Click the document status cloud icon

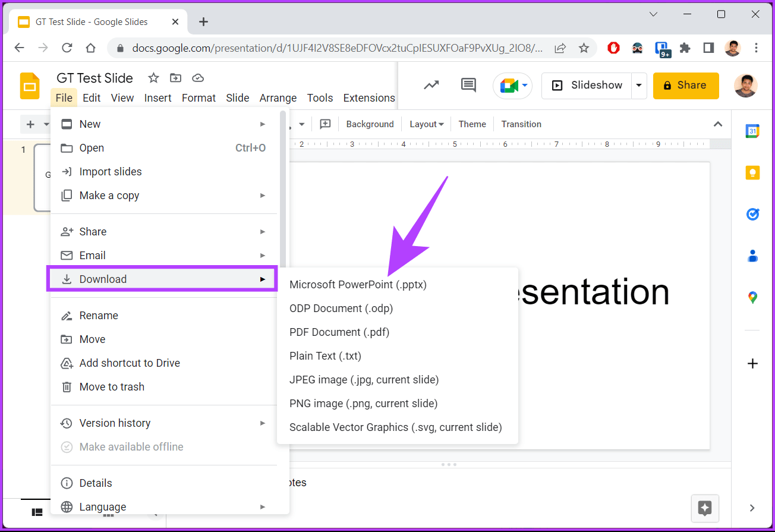(x=197, y=77)
